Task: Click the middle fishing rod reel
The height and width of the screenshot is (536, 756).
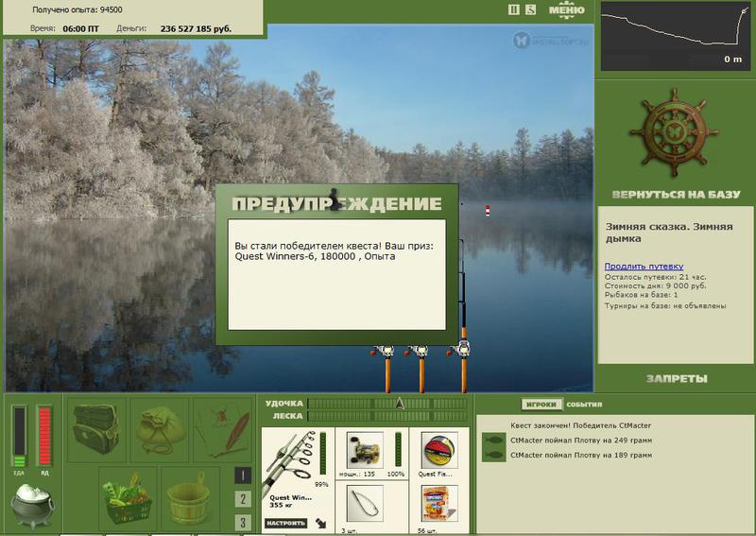Action: click(420, 351)
